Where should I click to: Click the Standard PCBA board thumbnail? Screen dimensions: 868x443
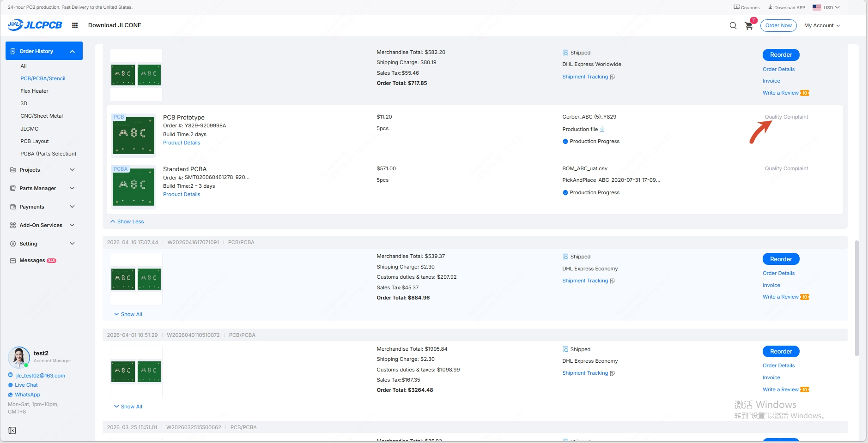pos(134,187)
